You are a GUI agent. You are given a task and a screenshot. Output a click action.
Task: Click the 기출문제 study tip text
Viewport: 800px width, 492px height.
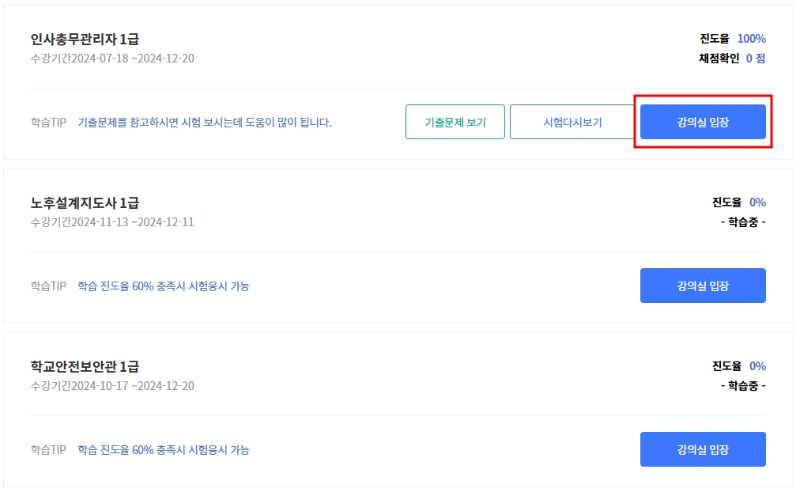204,123
